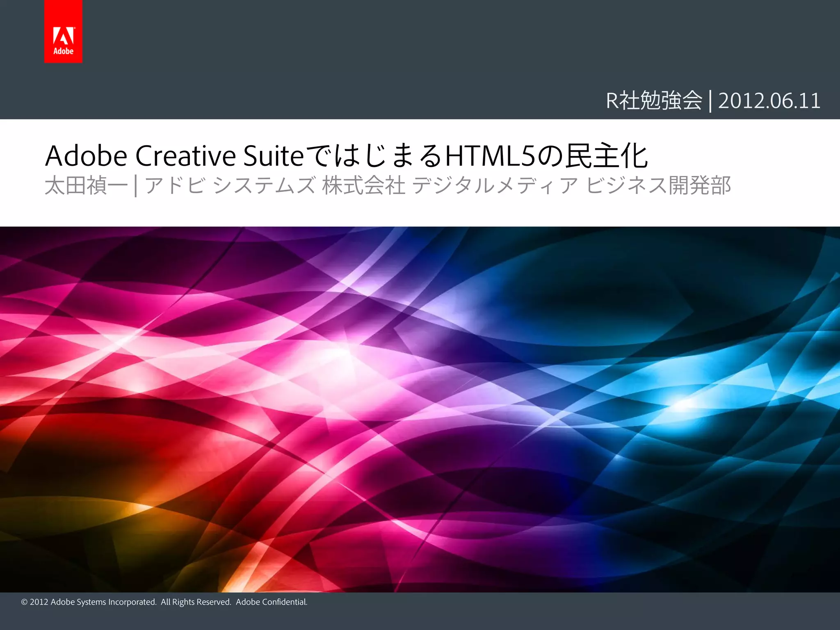Click 'All Rights Reserved.' in the footer
840x630 pixels.
pyautogui.click(x=196, y=602)
